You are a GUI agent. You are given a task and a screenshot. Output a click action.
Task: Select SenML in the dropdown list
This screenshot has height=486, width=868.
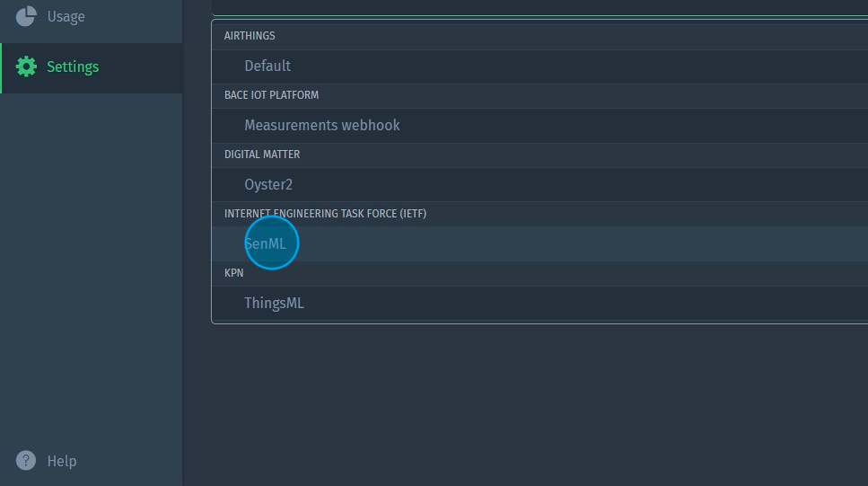pos(266,243)
